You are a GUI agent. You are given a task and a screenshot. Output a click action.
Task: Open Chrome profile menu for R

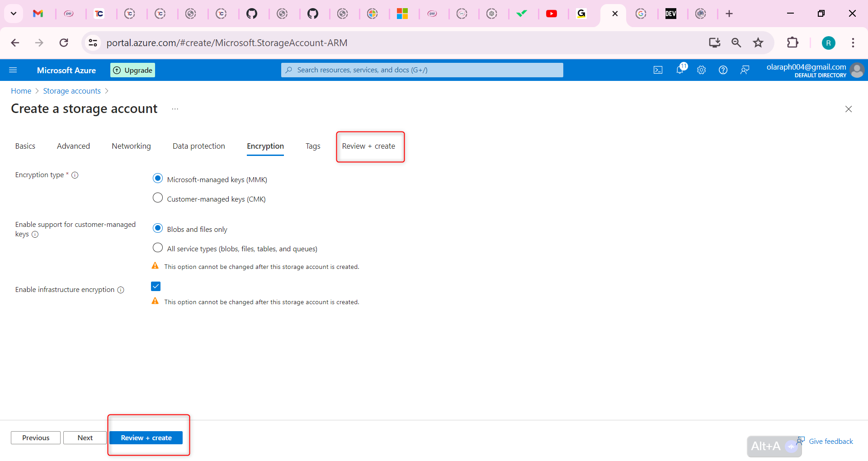click(829, 42)
